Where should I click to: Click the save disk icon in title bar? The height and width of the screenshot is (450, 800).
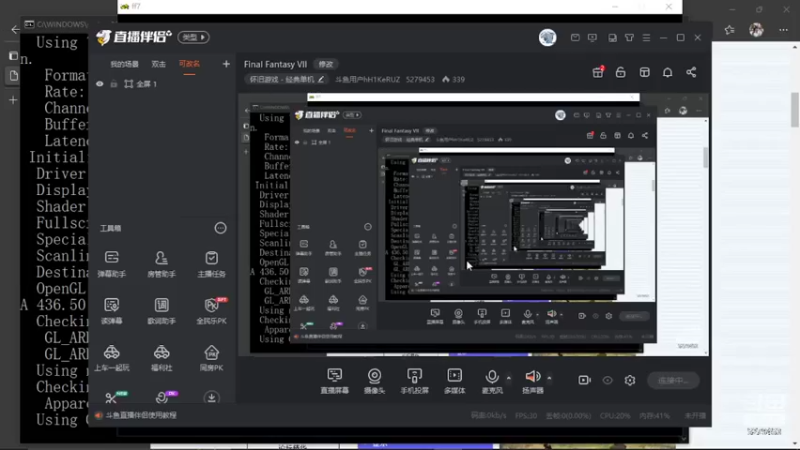(612, 38)
